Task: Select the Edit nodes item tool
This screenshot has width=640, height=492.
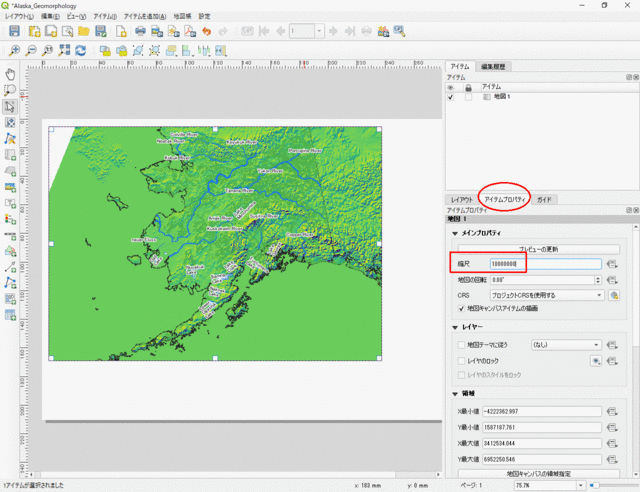Action: 10,138
